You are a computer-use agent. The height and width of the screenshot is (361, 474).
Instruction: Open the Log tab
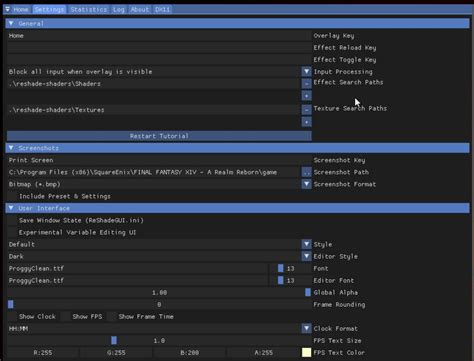pyautogui.click(x=119, y=9)
